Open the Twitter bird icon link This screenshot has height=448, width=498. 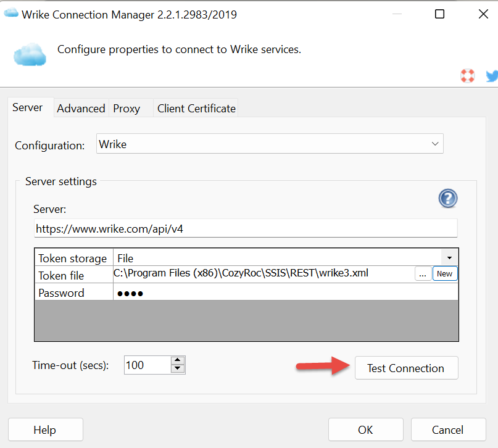[x=492, y=76]
